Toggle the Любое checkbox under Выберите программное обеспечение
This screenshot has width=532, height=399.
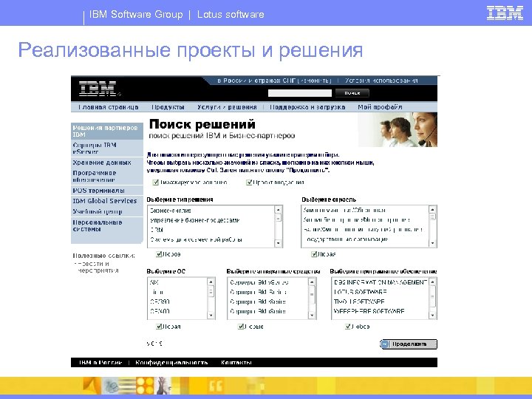click(x=347, y=327)
